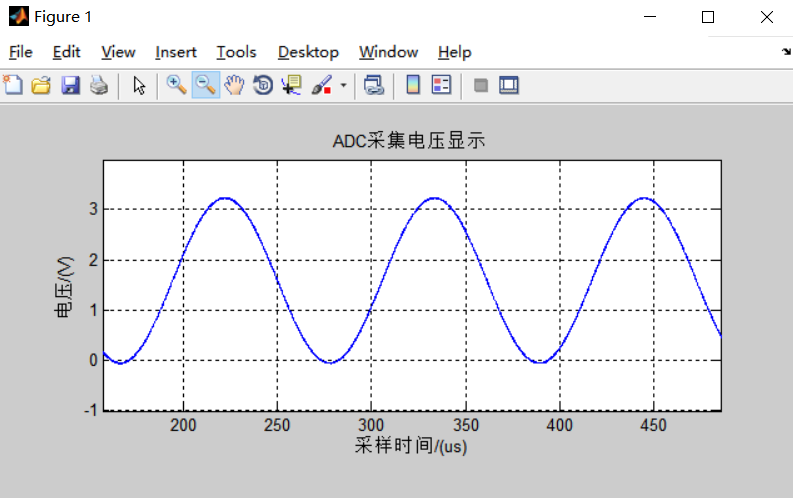Open the Insert menu
Image resolution: width=793 pixels, height=498 pixels.
pos(176,52)
